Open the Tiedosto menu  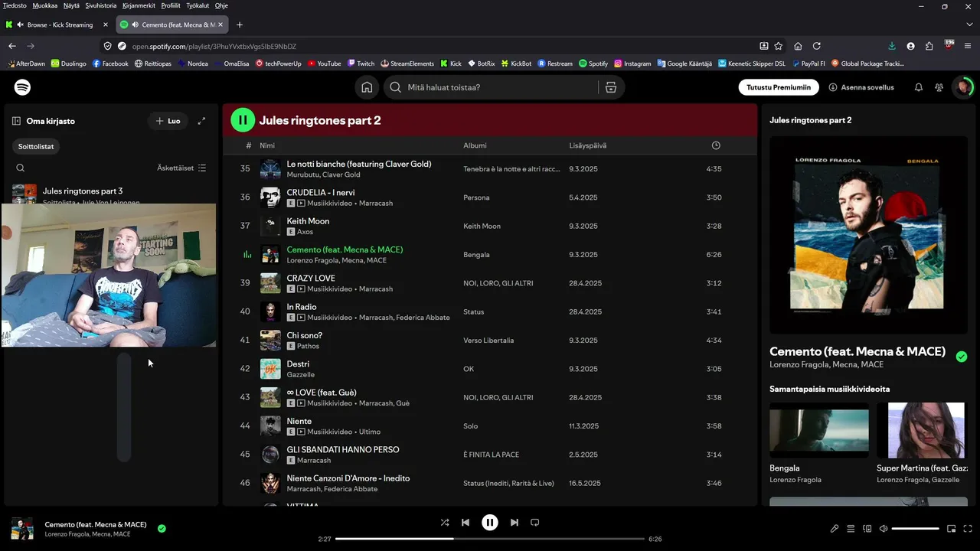click(15, 5)
